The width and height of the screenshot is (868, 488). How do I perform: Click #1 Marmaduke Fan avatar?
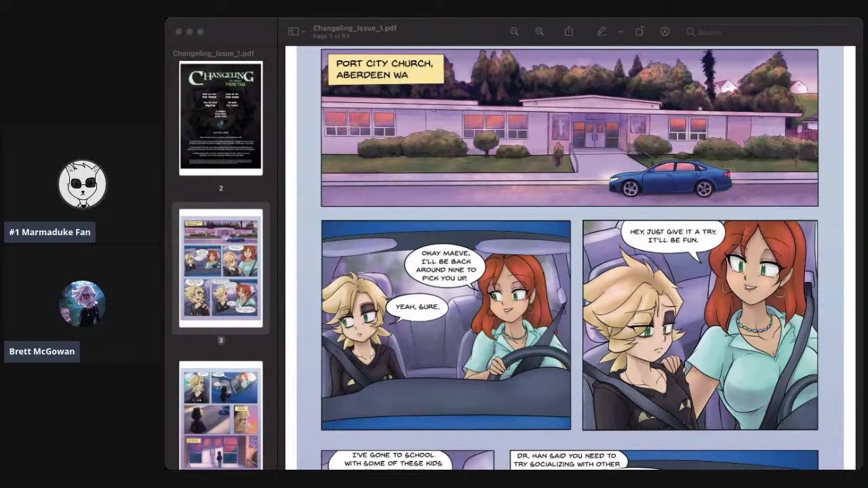click(x=82, y=184)
